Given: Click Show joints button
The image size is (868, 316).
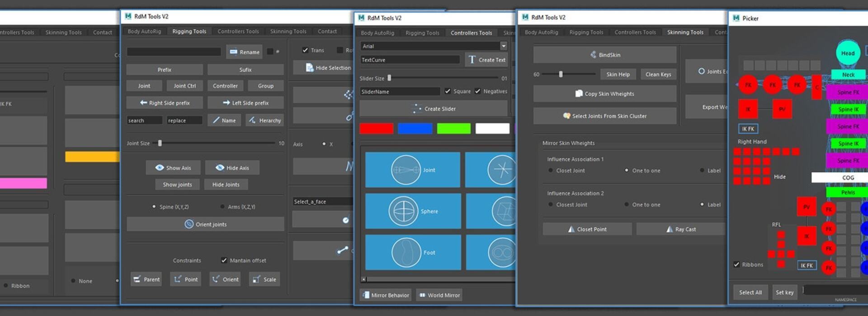Looking at the screenshot, I should click(x=177, y=185).
